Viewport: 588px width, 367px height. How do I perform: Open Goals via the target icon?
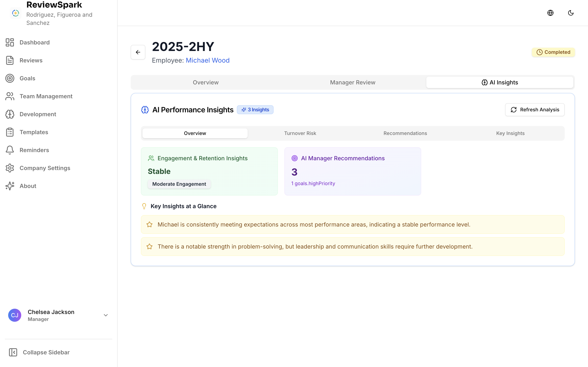click(x=10, y=78)
